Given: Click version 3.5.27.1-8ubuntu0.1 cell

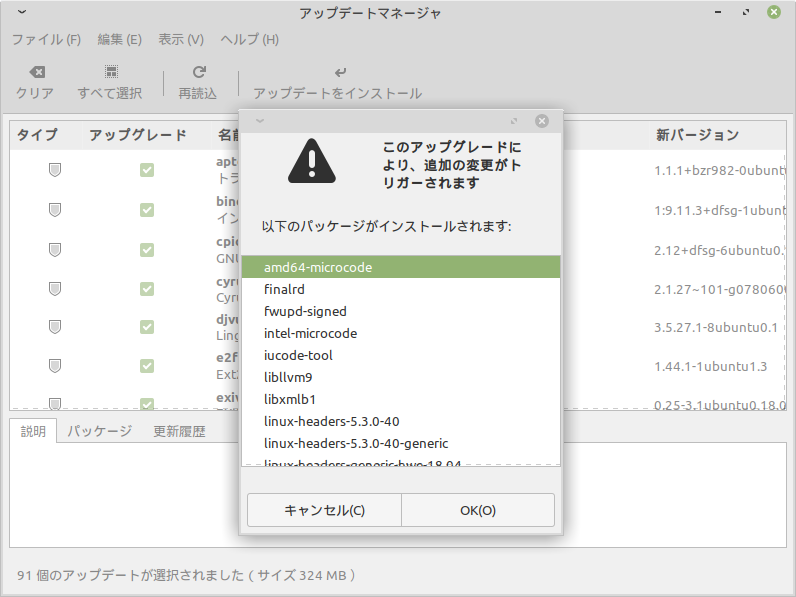Looking at the screenshot, I should [x=716, y=327].
